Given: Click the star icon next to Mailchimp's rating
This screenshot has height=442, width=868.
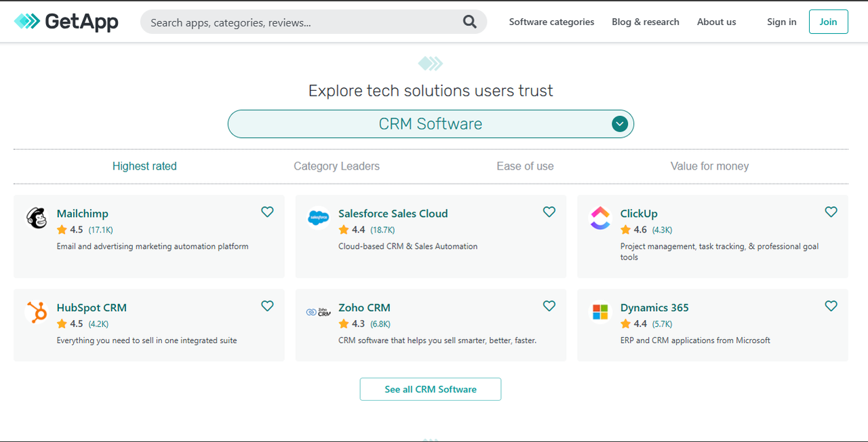Looking at the screenshot, I should point(62,230).
